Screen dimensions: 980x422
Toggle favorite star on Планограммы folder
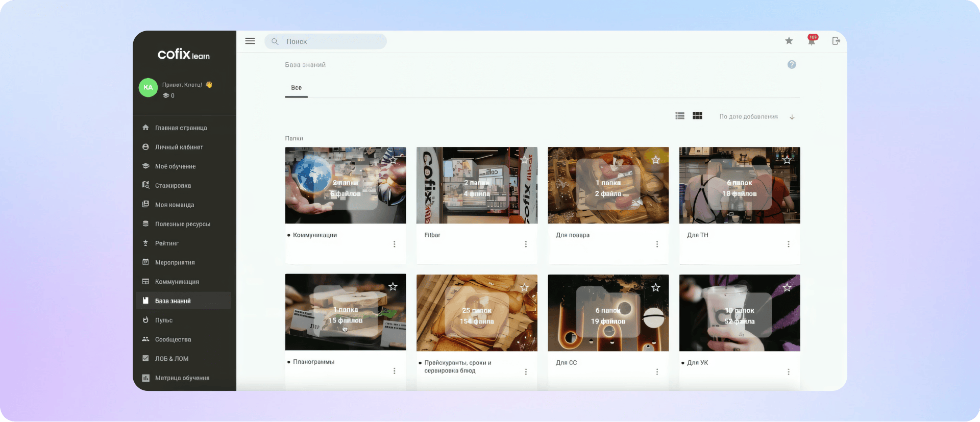[393, 287]
